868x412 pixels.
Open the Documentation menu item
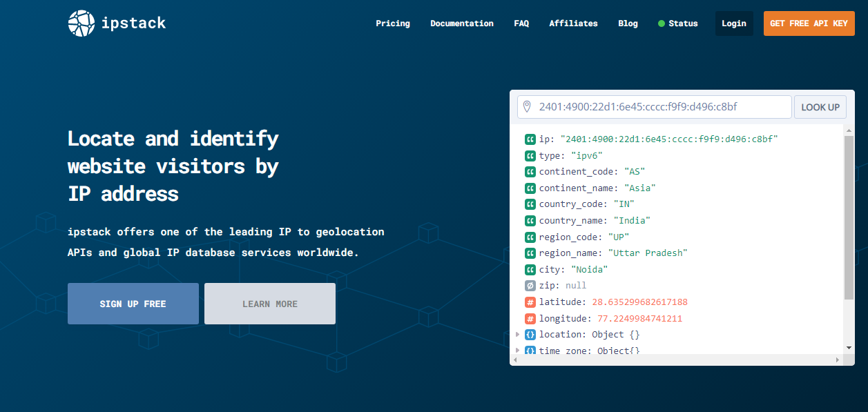click(x=461, y=23)
